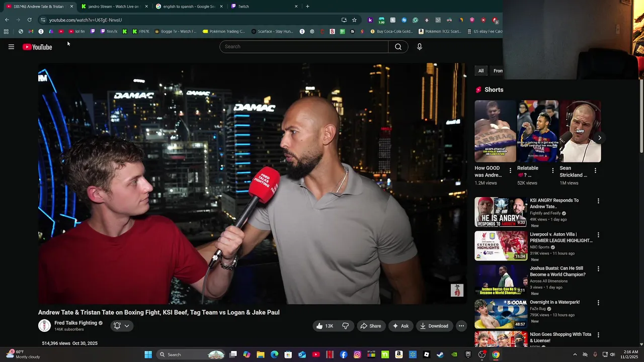Open the 'Scarface - Stay Hun...' bookmark
Viewport: 644px width, 362px height.
pos(272,31)
